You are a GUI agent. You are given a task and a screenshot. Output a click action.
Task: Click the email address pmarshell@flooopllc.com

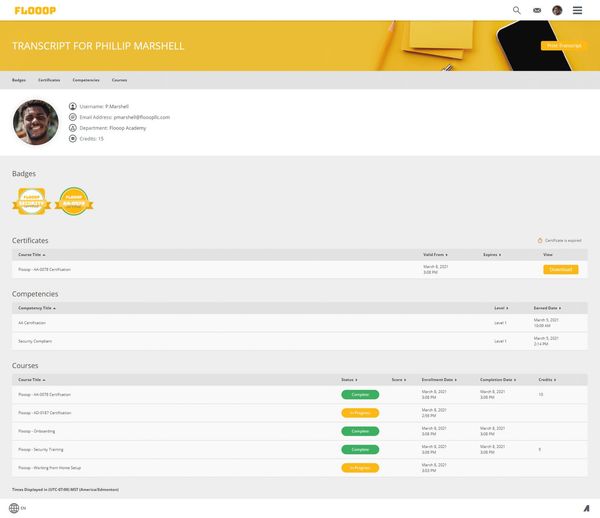(142, 117)
